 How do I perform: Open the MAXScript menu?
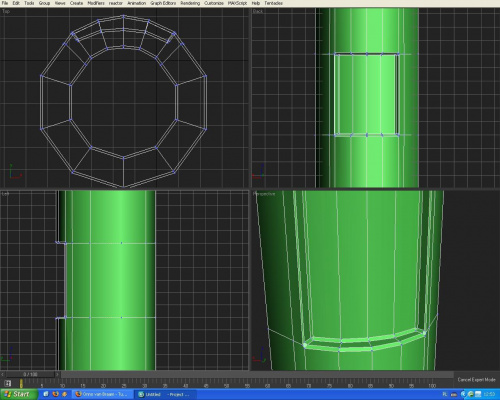pyautogui.click(x=237, y=3)
